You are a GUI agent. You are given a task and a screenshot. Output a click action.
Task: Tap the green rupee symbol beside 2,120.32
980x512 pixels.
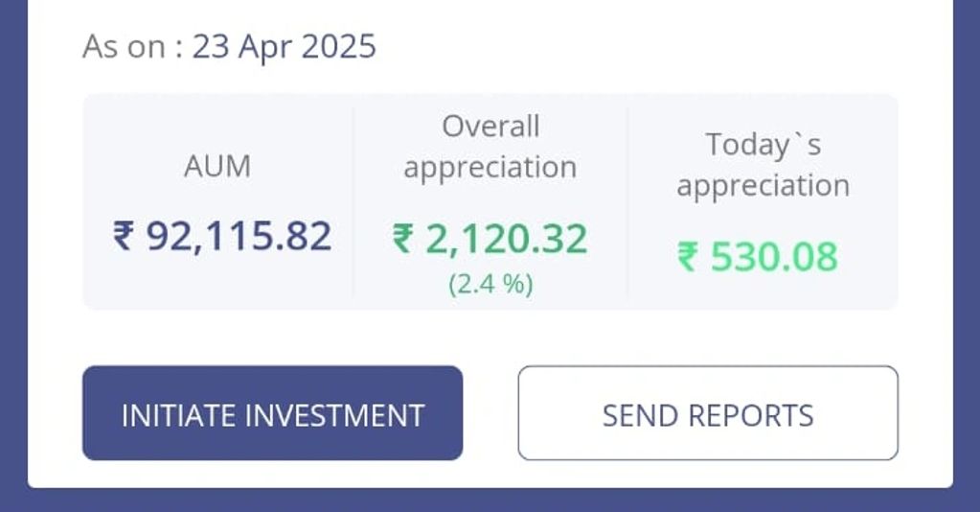[x=405, y=240]
